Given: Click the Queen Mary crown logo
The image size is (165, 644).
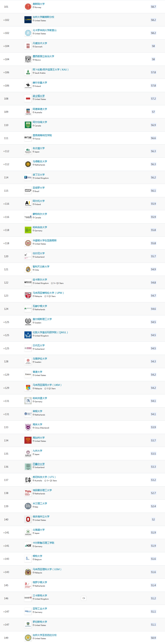Looking at the screenshot, I should 28,335.
